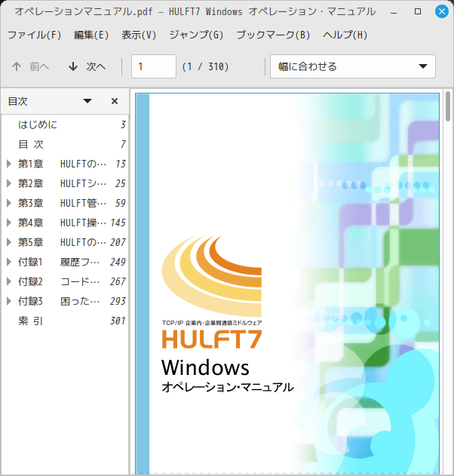
Task: Maximize the document viewer window
Action: pos(418,11)
